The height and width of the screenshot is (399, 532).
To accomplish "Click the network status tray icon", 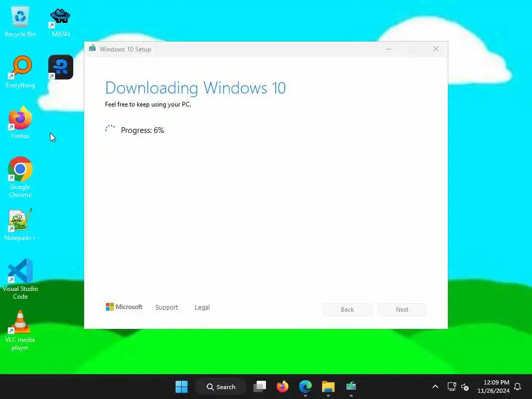I will tap(451, 387).
